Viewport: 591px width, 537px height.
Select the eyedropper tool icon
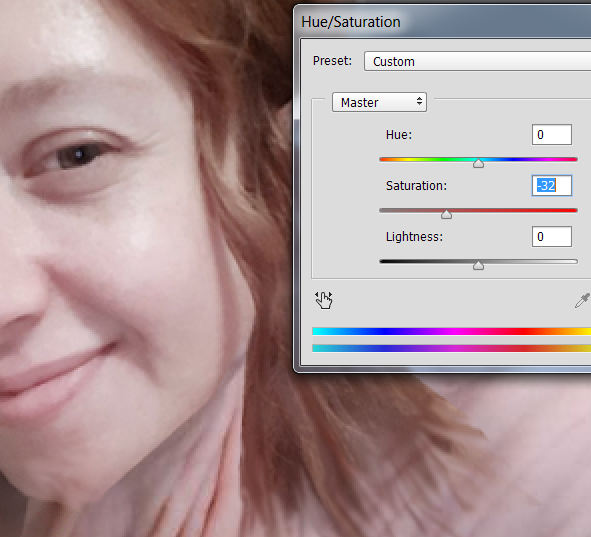[582, 301]
